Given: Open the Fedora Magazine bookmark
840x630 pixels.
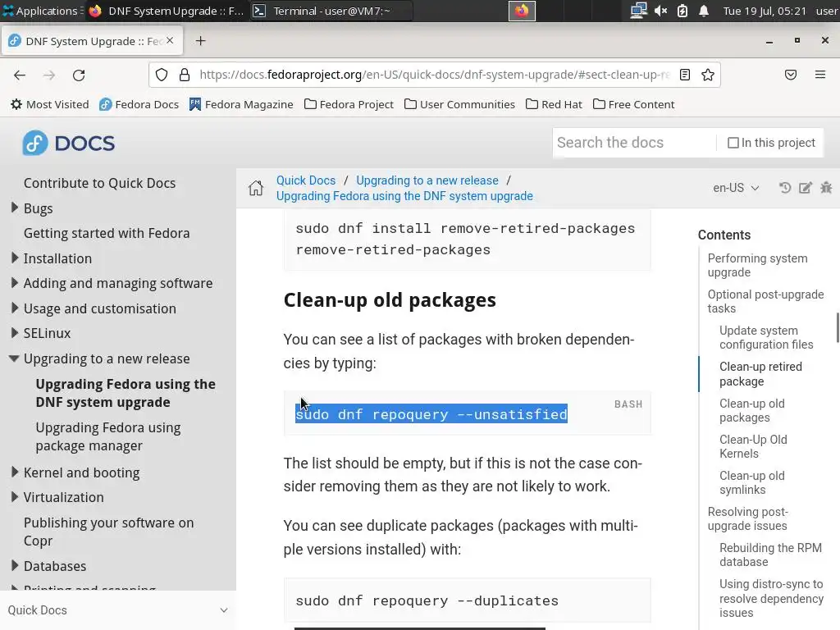Looking at the screenshot, I should pos(241,104).
